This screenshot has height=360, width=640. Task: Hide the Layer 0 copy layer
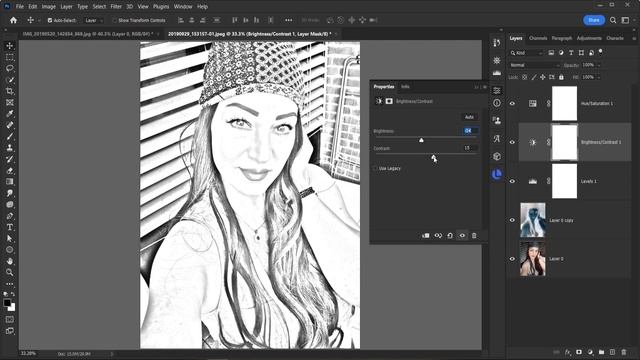tap(512, 220)
